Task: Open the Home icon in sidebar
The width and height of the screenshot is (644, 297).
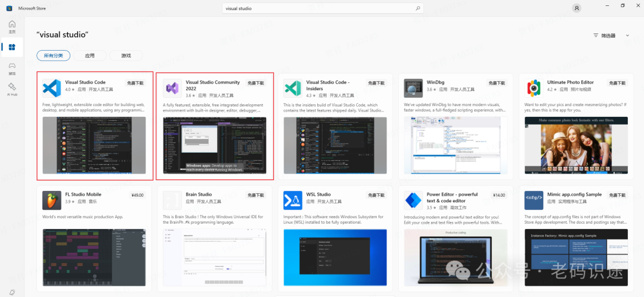Action: (x=12, y=24)
